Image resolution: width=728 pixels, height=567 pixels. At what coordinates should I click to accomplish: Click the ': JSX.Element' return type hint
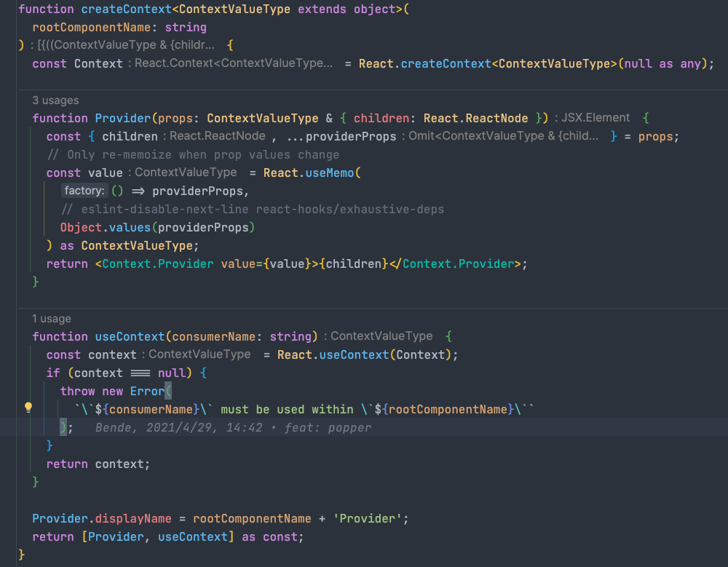pos(593,118)
